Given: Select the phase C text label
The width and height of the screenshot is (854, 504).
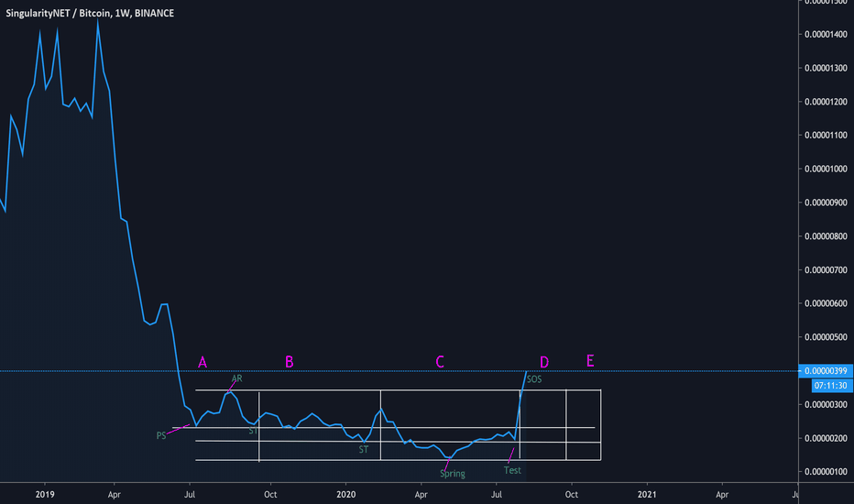Looking at the screenshot, I should 440,362.
